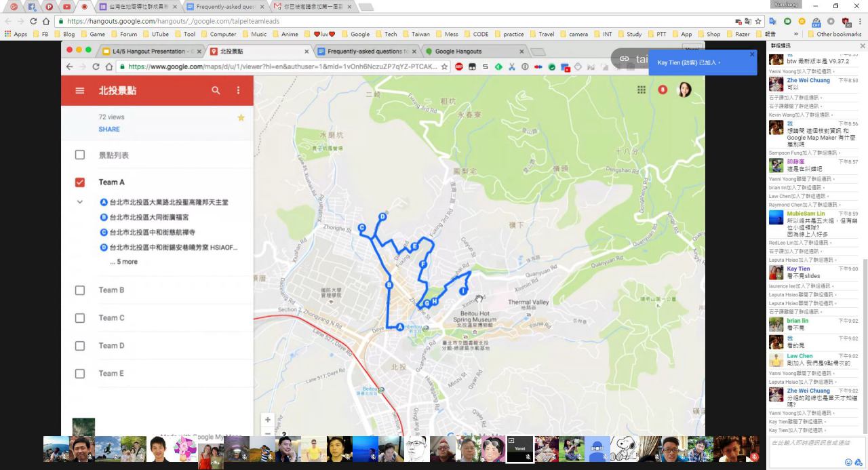Toggle the Team D layer checkbox
Screen dimensions: 868x470
point(80,346)
